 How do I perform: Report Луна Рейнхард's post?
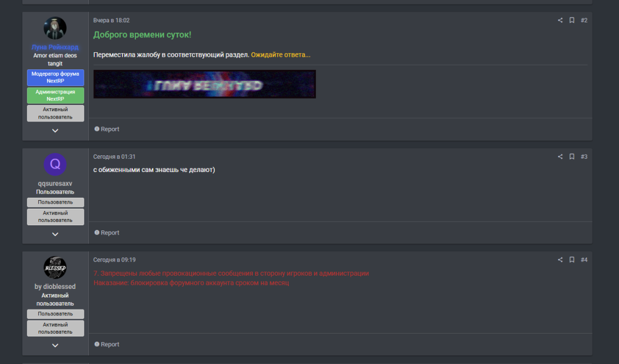[x=107, y=129]
